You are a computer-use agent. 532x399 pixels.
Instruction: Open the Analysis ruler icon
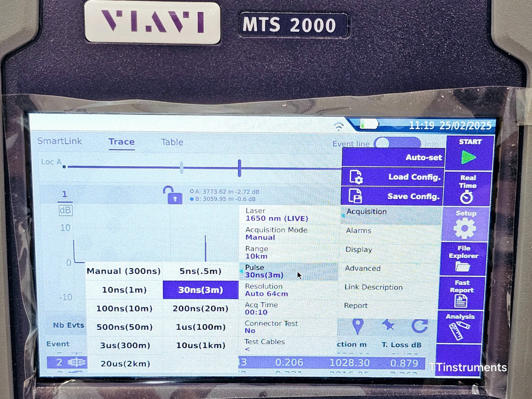459,327
